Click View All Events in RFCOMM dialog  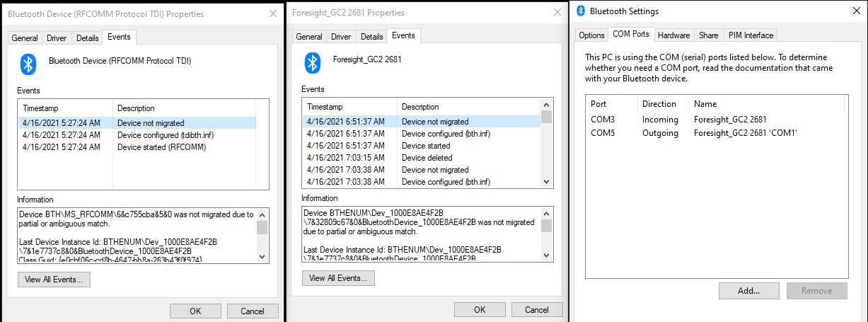[54, 280]
